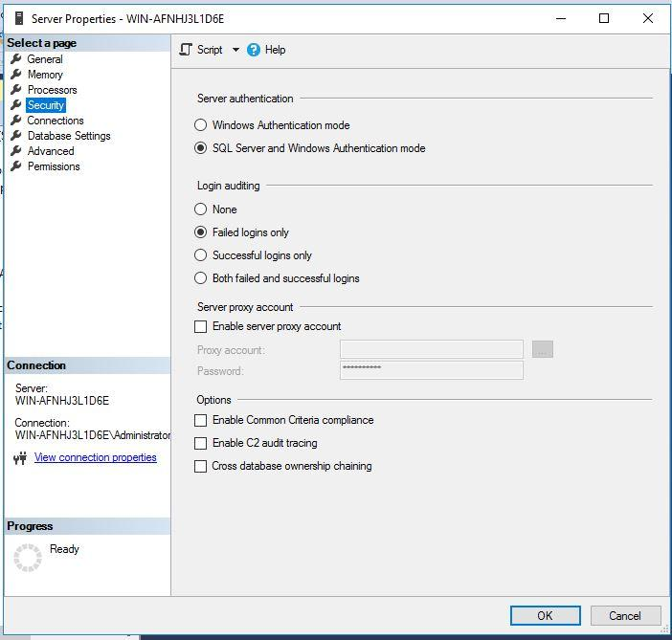Click the OK button

(546, 616)
